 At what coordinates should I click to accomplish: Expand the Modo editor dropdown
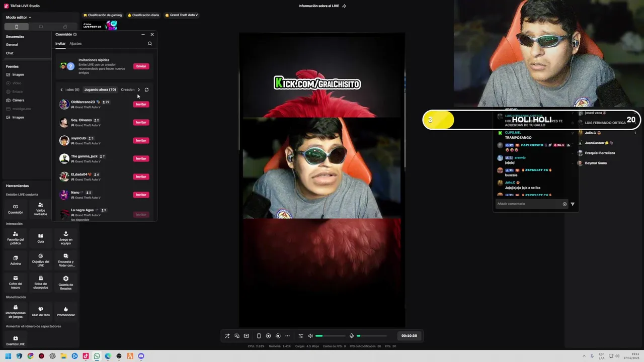(19, 18)
